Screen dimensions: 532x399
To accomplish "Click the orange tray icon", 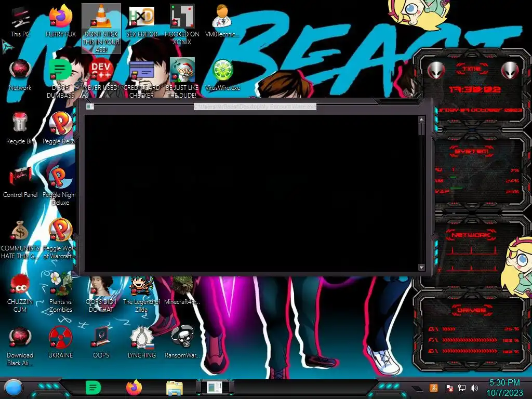I will coord(434,388).
